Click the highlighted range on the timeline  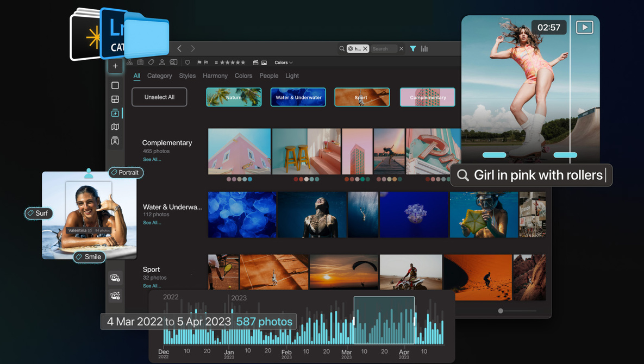[x=384, y=320]
